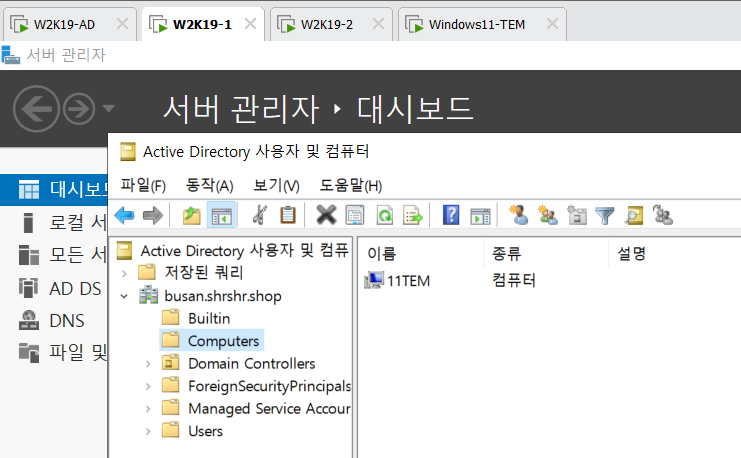This screenshot has width=741, height=458.
Task: Click Server Manager forward navigation button
Action: coord(79,109)
